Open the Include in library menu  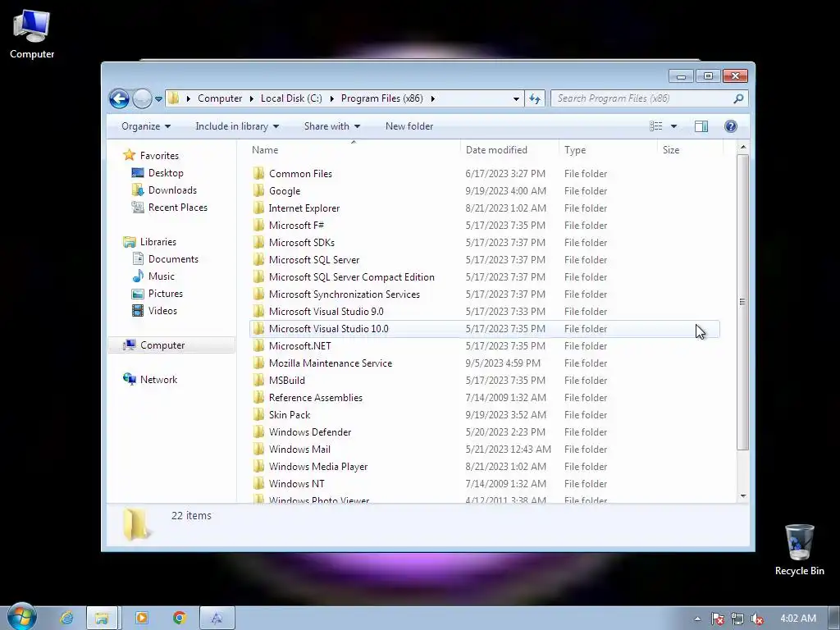(x=237, y=126)
